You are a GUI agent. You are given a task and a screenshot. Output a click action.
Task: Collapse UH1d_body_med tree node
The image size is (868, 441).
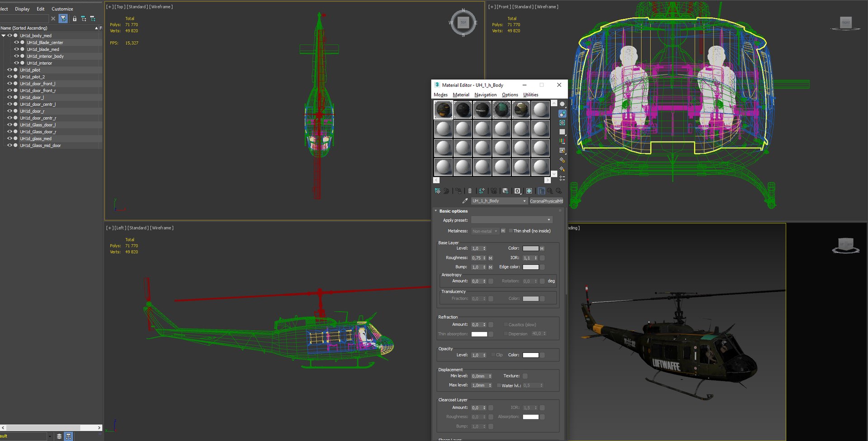click(x=4, y=35)
